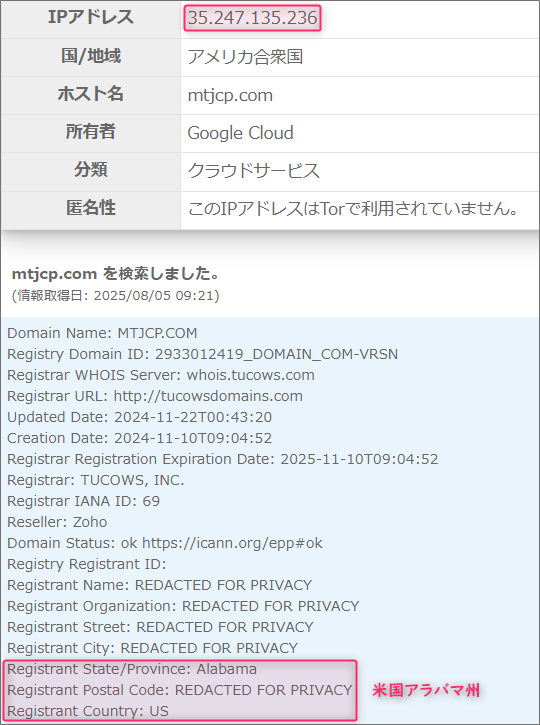Click the IPアドレス header cell

tap(91, 18)
